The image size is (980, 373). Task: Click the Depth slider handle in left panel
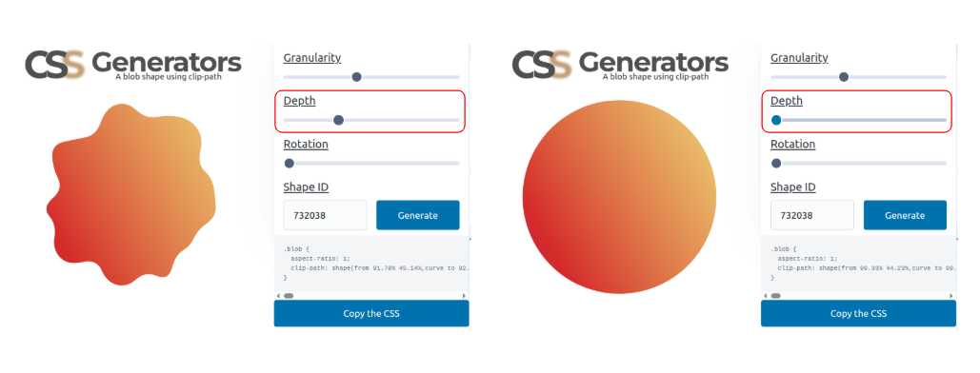coord(338,120)
